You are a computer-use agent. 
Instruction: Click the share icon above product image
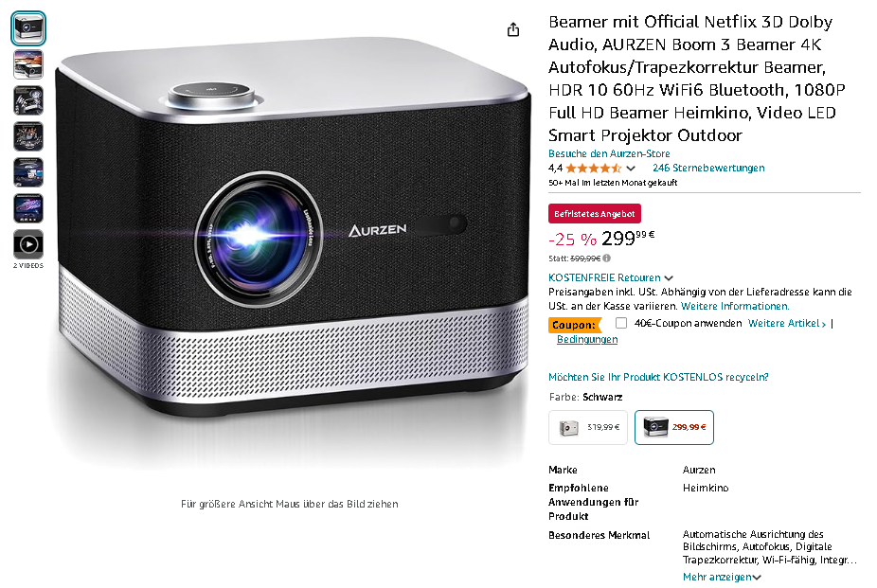click(513, 29)
